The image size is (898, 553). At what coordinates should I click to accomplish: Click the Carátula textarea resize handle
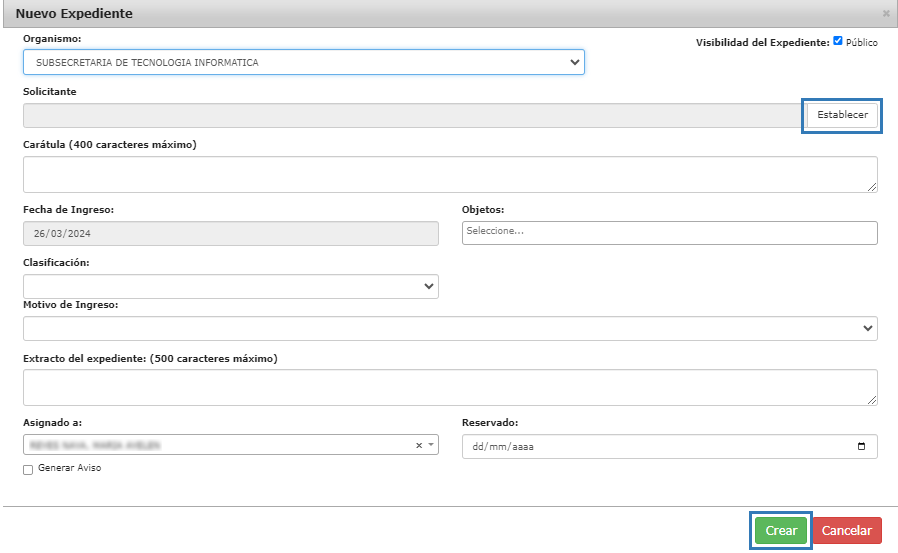[872, 187]
